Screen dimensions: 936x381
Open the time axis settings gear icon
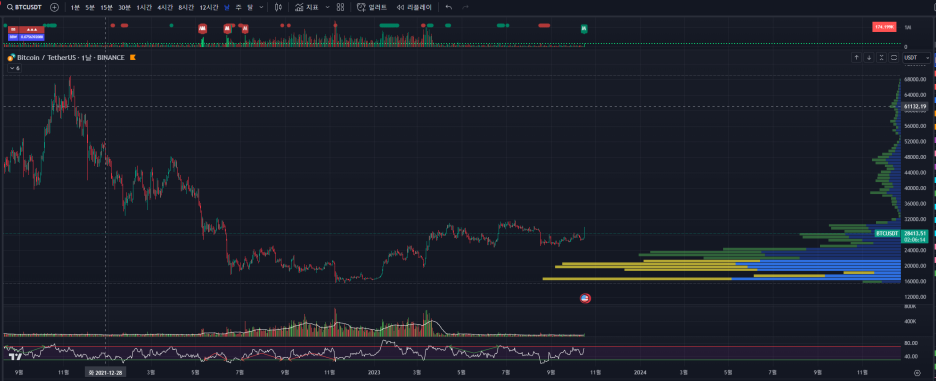[916, 373]
